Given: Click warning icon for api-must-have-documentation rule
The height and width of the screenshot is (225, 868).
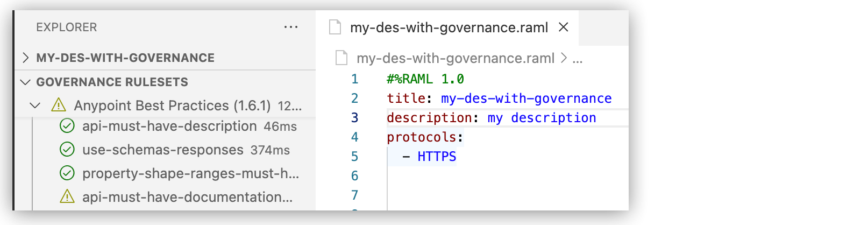Looking at the screenshot, I should click(67, 196).
